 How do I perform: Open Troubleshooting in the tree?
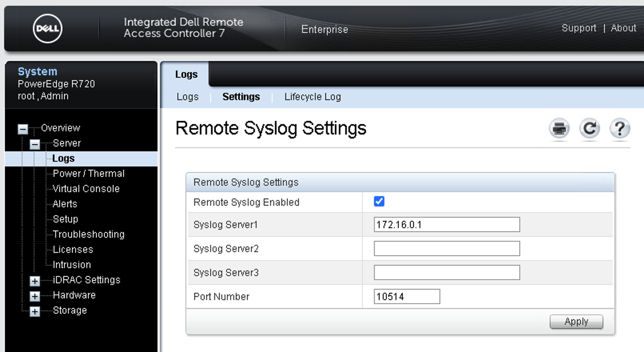pos(88,234)
